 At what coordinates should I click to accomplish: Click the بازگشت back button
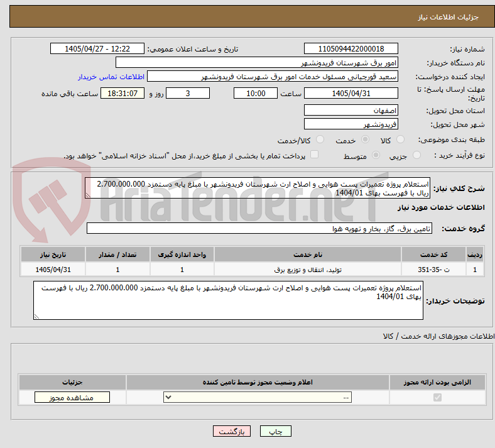click(232, 431)
